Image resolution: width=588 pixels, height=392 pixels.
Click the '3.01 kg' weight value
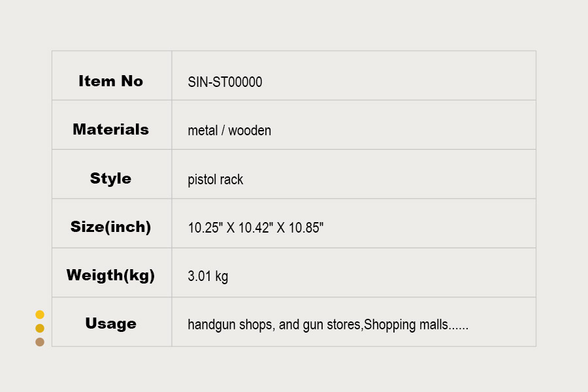pyautogui.click(x=208, y=276)
